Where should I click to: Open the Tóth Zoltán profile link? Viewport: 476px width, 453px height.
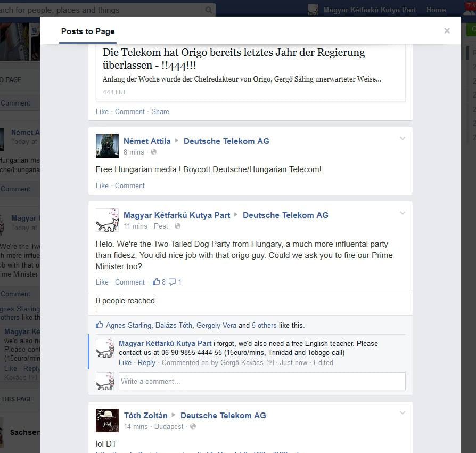(146, 416)
